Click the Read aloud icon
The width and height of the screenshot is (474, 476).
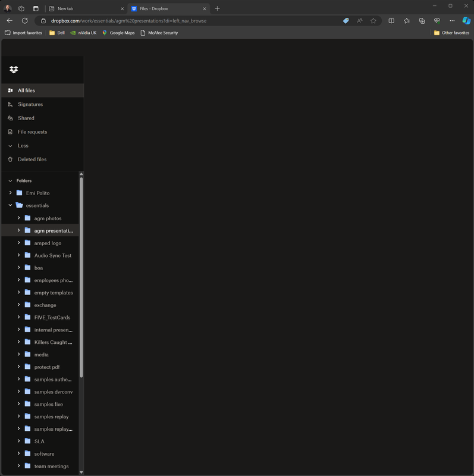[360, 21]
